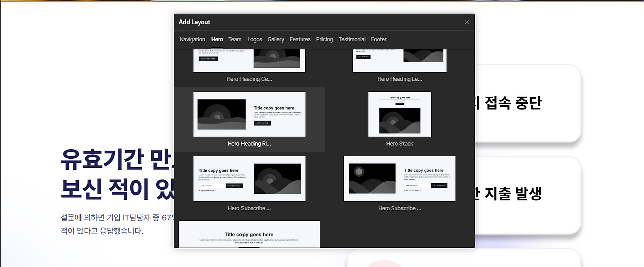Image resolution: width=644 pixels, height=267 pixels.
Task: Pick the Hero Heading Le... layout thumbnail
Action: click(399, 61)
